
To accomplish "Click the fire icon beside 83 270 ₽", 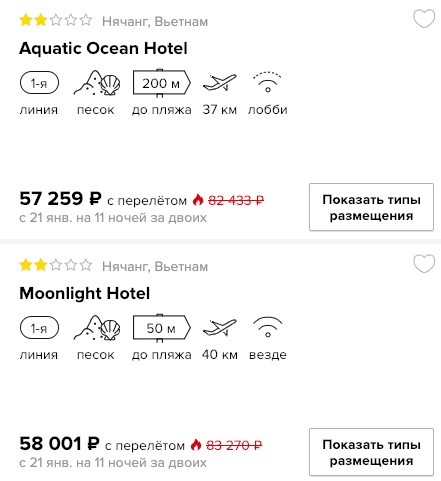I will click(196, 444).
